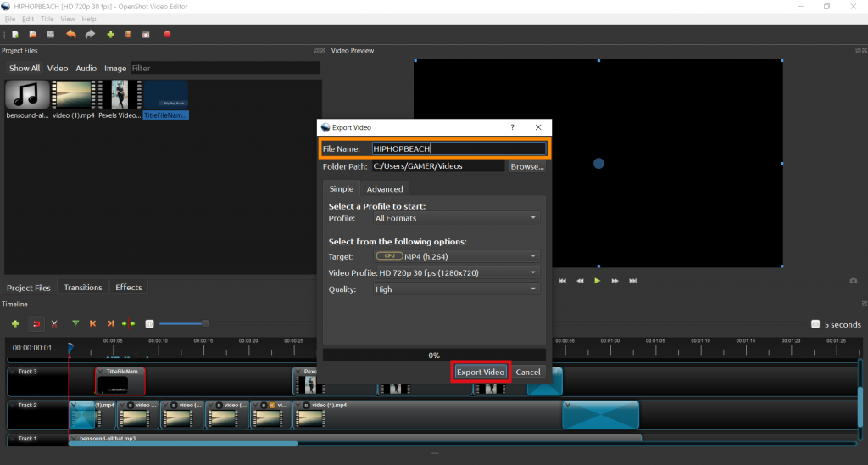The image size is (868, 465).
Task: Open the Profile dropdown showing All Formats
Action: point(456,218)
